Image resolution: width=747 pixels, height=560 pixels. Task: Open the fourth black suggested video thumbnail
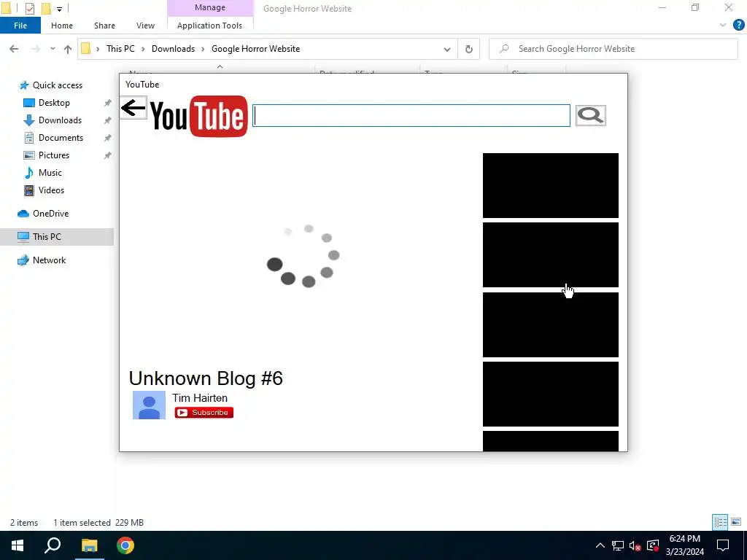[x=551, y=394]
